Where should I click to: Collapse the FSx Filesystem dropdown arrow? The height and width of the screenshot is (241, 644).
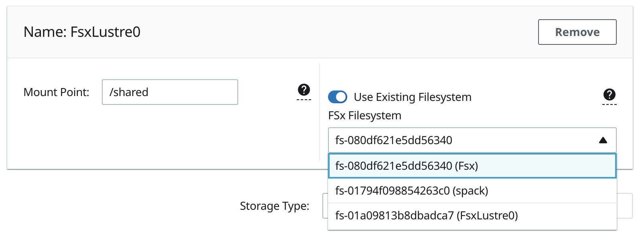tap(603, 140)
